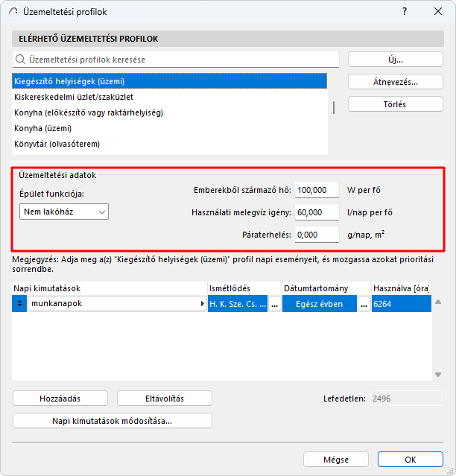Confirm with the OK button
Viewport: 456px width, 476px height.
[x=411, y=460]
